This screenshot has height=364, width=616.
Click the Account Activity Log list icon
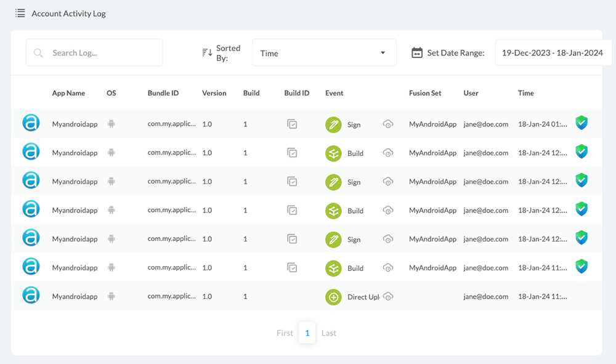click(x=20, y=13)
